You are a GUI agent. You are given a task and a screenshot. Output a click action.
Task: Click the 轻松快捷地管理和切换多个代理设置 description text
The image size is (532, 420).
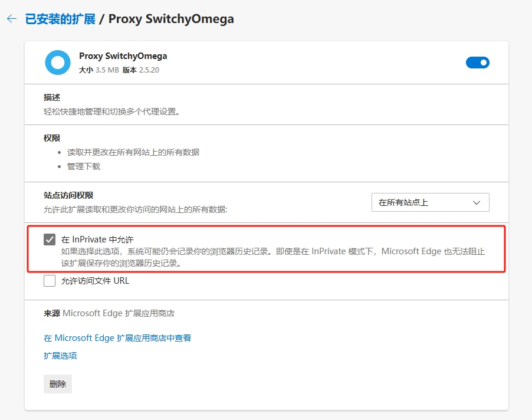pyautogui.click(x=111, y=111)
